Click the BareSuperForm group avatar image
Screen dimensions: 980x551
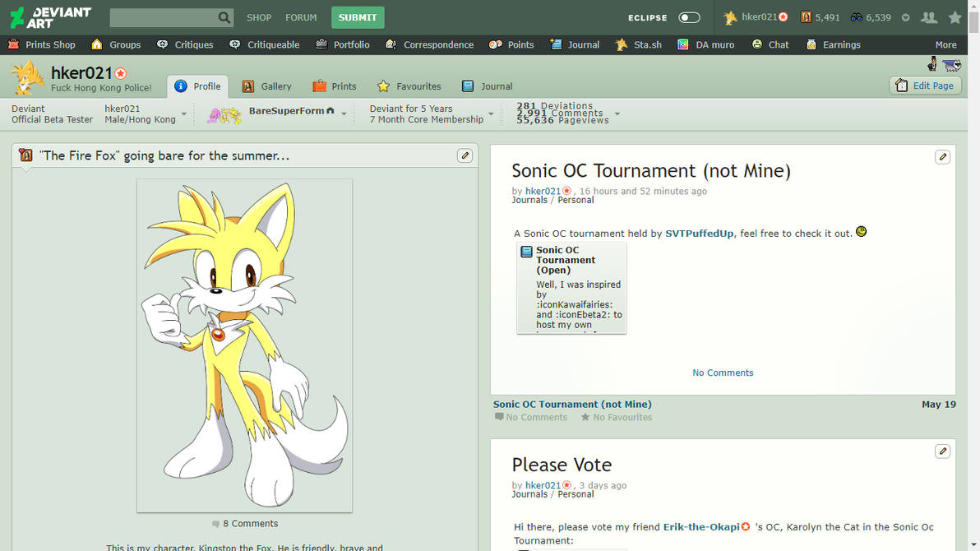pyautogui.click(x=224, y=115)
